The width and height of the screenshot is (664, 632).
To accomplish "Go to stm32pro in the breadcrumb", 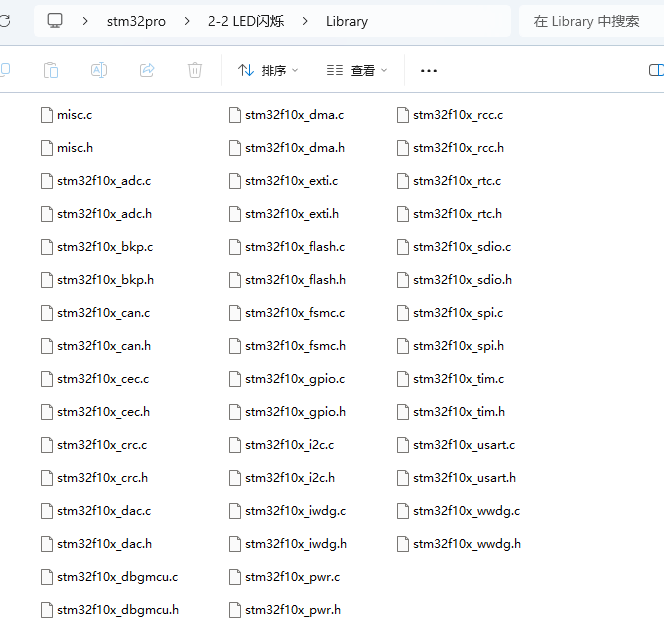I will [x=136, y=21].
